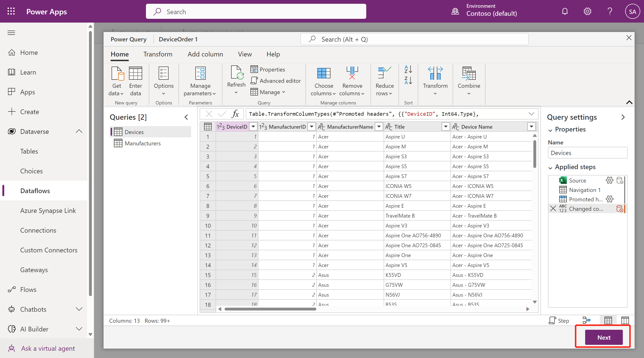Click the horizontal scrollbar of data grid
This screenshot has height=358, width=644.
[x=270, y=309]
